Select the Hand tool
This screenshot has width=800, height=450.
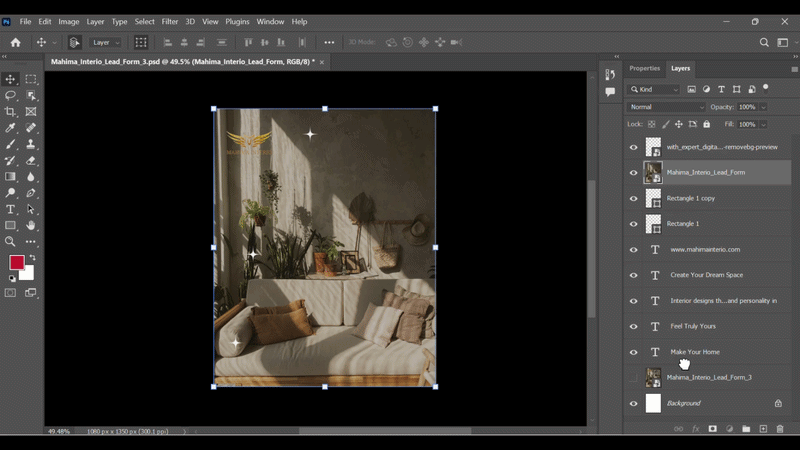31,225
